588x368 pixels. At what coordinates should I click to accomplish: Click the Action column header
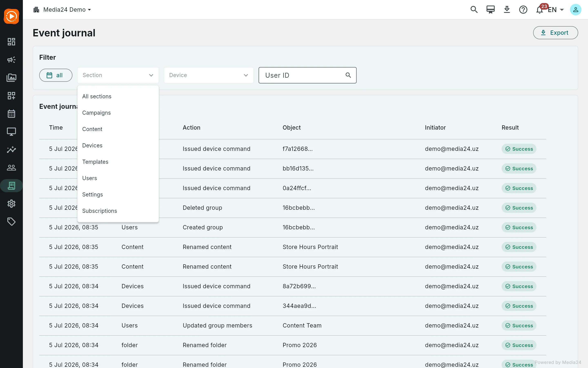[x=192, y=128]
